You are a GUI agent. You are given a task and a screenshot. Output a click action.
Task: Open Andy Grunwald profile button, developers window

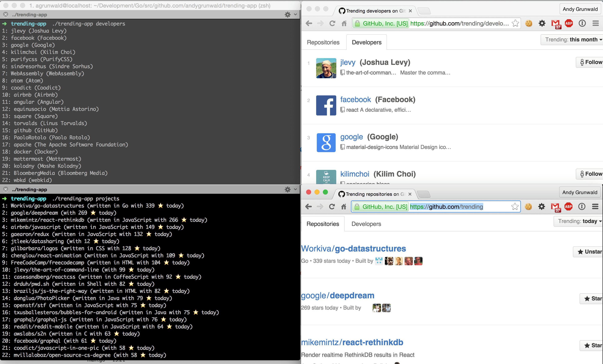point(580,9)
